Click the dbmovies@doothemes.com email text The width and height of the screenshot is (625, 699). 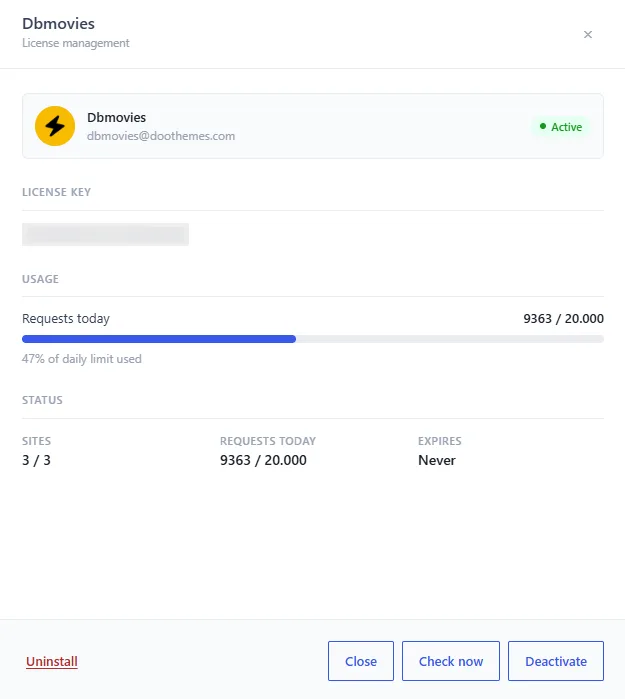tap(161, 136)
